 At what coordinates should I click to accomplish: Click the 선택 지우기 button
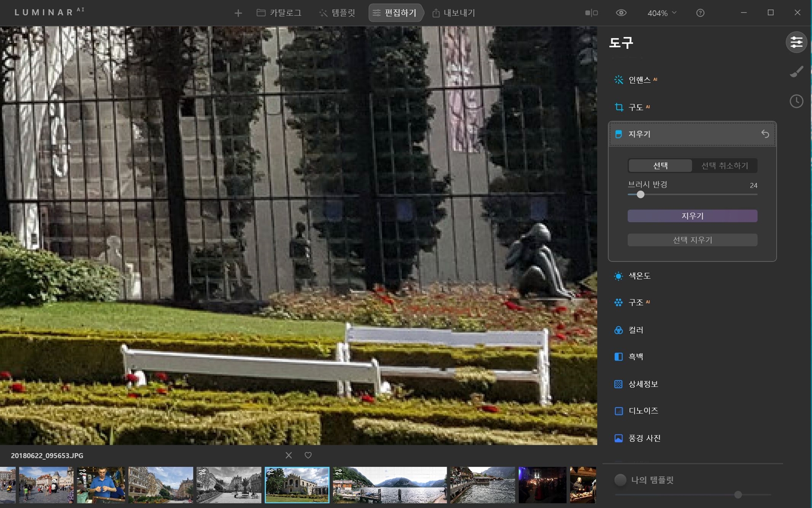pos(692,240)
